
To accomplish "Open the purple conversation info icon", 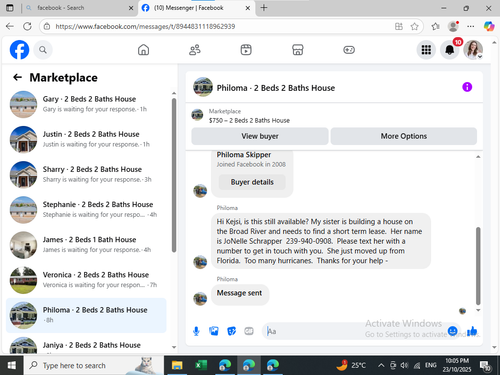I will click(x=467, y=87).
